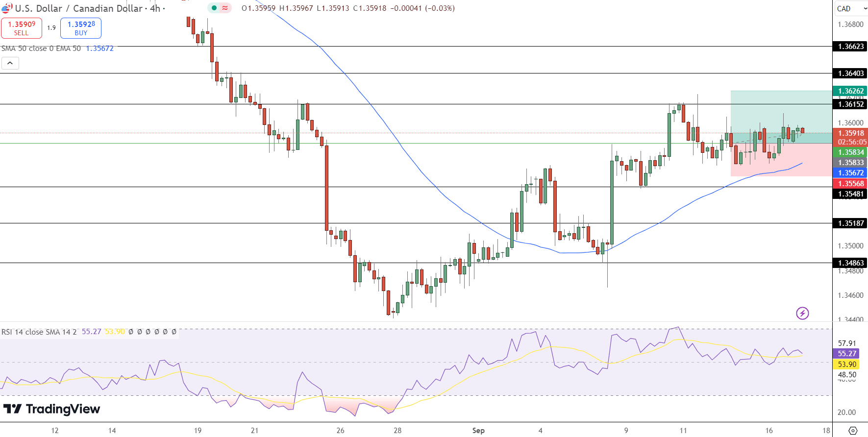Open the CAD currency dropdown
This screenshot has width=868, height=437.
click(851, 8)
